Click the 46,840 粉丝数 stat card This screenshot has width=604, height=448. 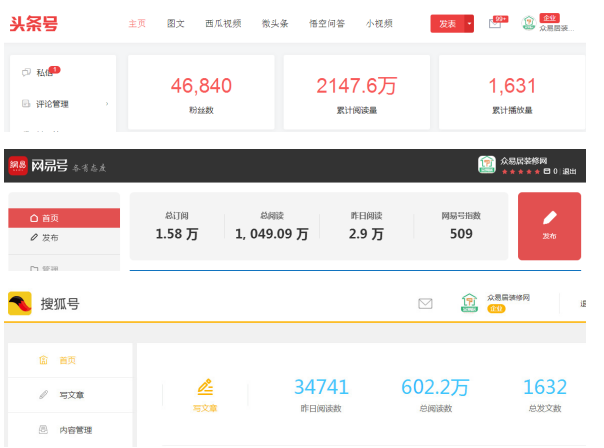[201, 92]
